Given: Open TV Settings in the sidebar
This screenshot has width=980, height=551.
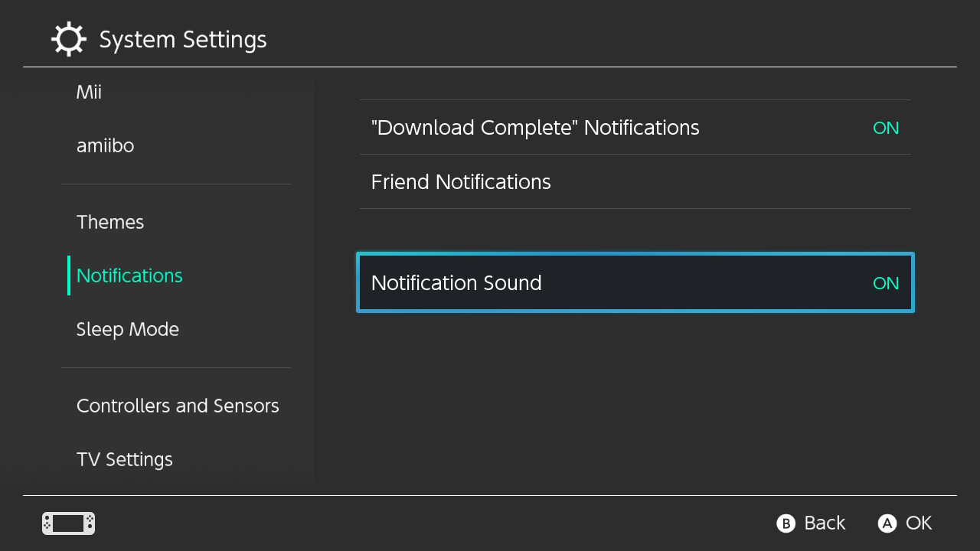Looking at the screenshot, I should (124, 460).
